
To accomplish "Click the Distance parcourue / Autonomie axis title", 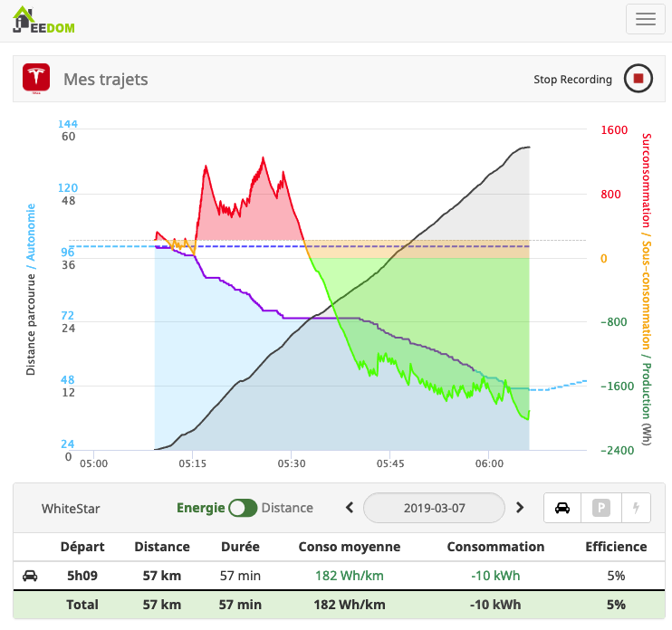I will (31, 290).
